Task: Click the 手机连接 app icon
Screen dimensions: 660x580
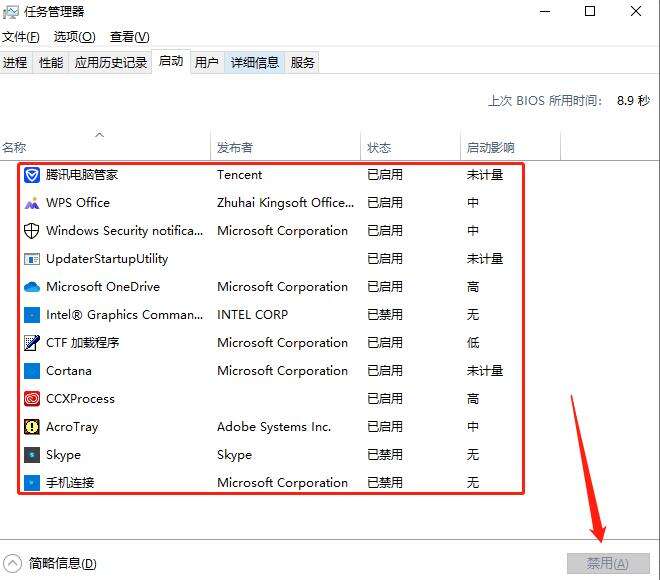Action: pyautogui.click(x=32, y=483)
